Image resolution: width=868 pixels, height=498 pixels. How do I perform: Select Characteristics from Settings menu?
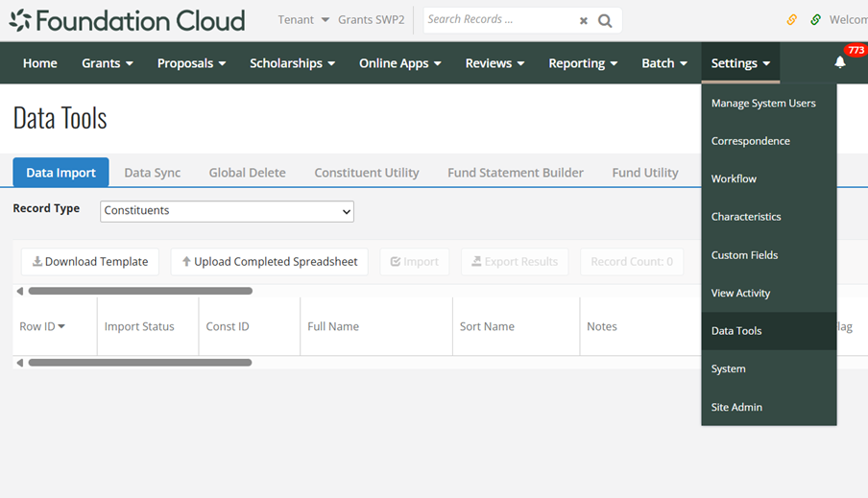tap(769, 217)
